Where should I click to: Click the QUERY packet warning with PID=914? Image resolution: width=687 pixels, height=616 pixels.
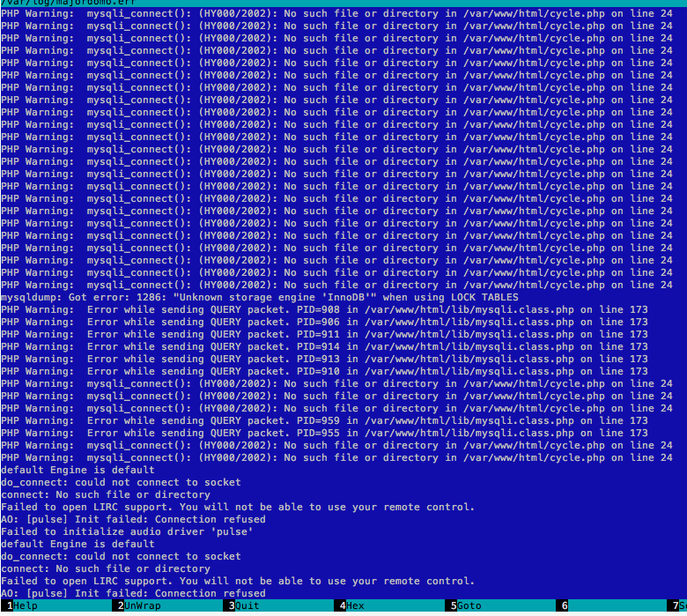324,346
